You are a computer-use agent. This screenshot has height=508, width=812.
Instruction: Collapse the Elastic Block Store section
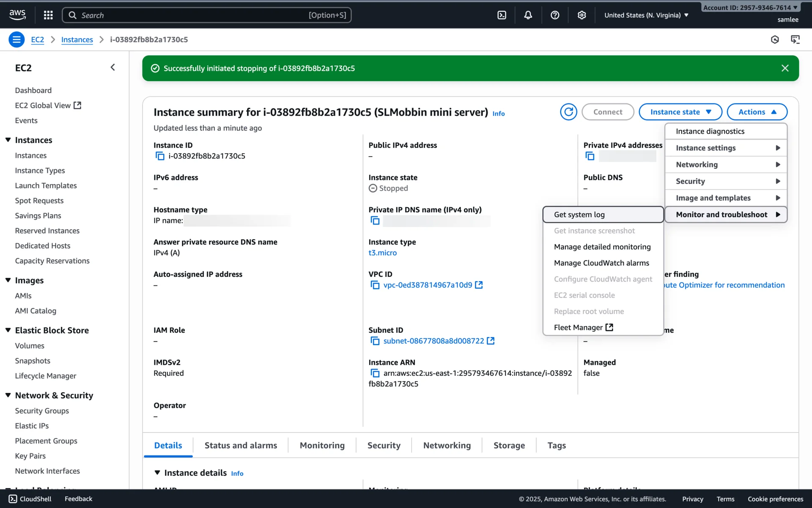point(8,330)
